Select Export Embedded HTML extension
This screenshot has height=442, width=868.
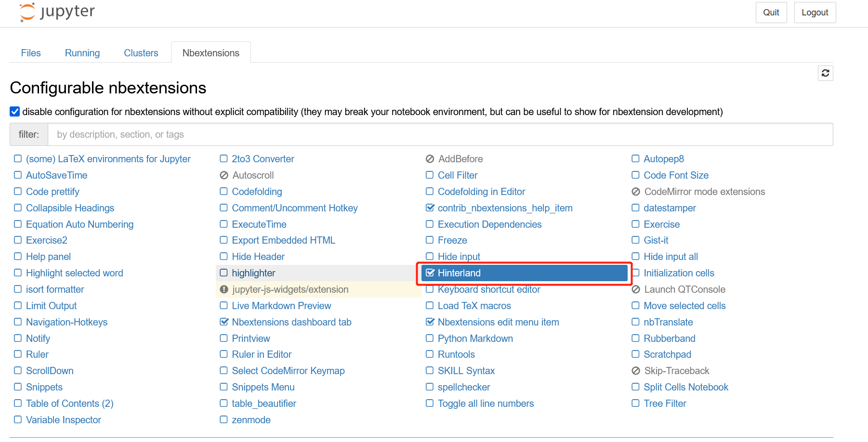(x=284, y=240)
